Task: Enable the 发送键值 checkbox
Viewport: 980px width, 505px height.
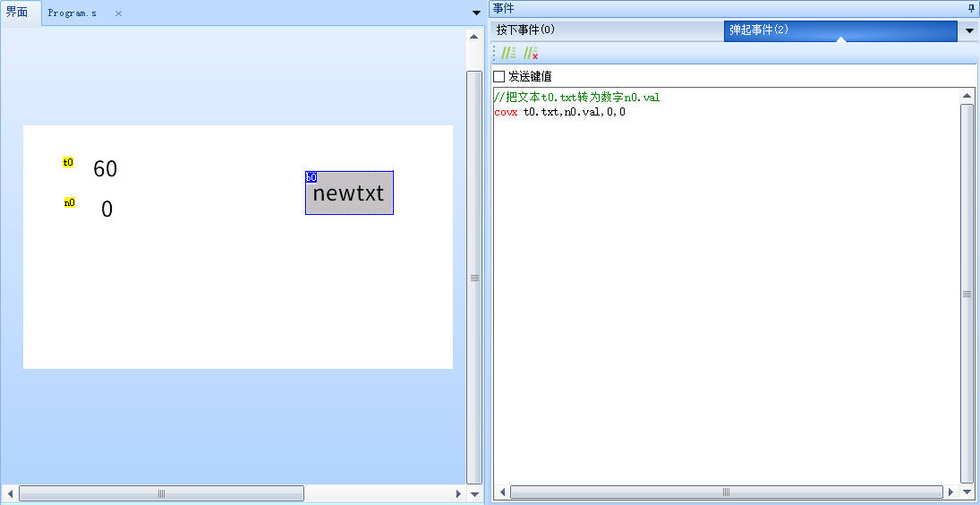Action: (499, 76)
